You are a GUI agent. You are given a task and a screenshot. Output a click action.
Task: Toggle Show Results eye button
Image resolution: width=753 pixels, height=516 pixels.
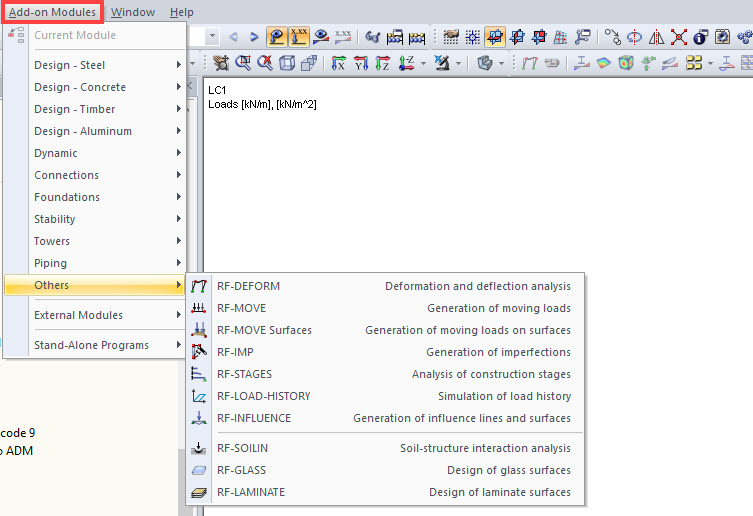[x=320, y=37]
